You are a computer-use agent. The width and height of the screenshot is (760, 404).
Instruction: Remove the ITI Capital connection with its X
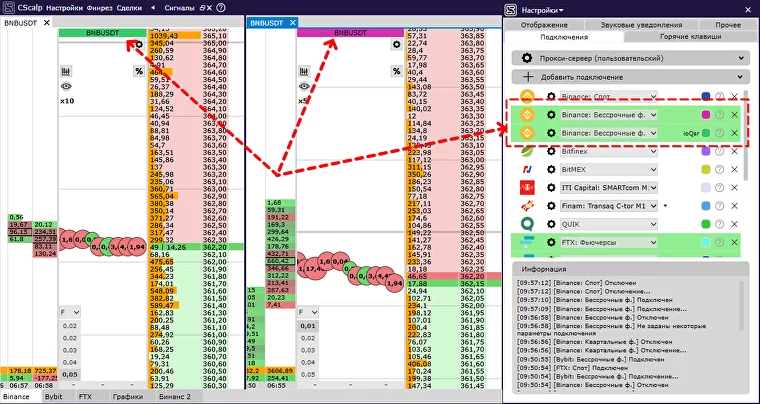click(734, 187)
